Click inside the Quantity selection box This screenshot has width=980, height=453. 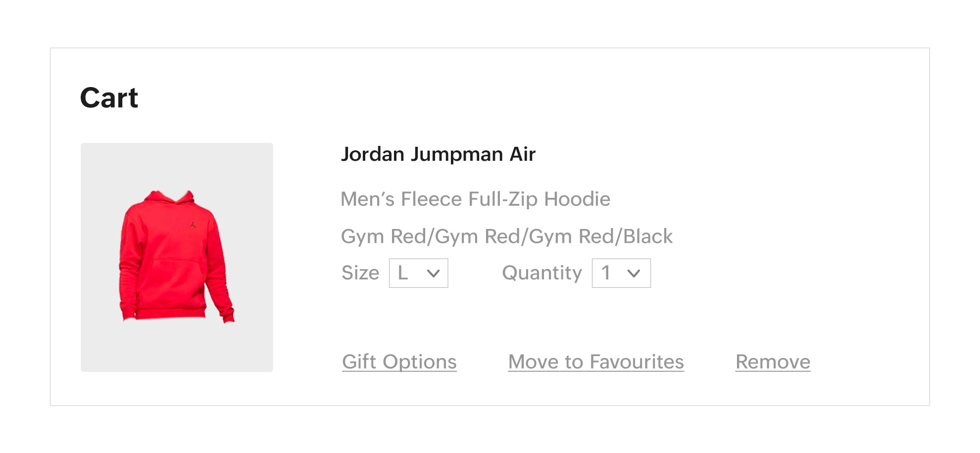coord(621,273)
